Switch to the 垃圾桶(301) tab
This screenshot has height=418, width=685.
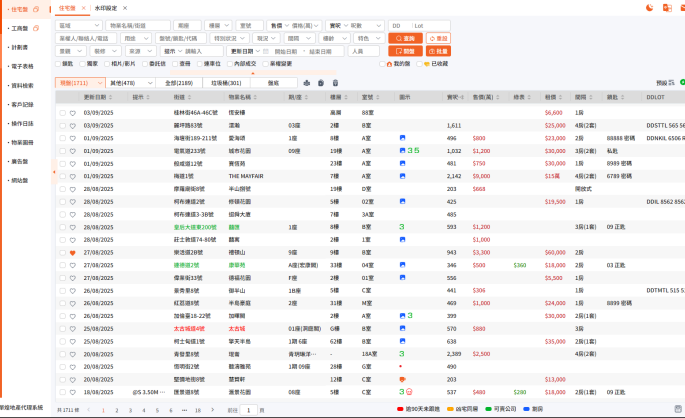pyautogui.click(x=226, y=83)
